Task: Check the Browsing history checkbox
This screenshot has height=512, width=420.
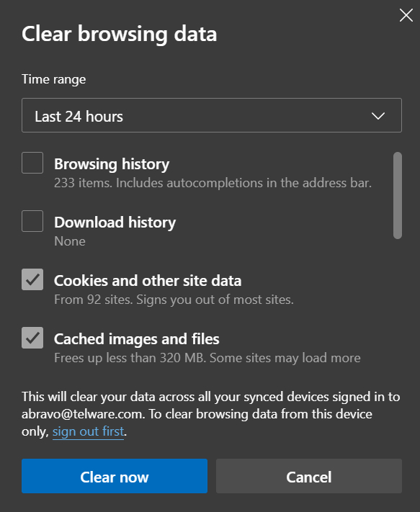Action: pos(32,163)
